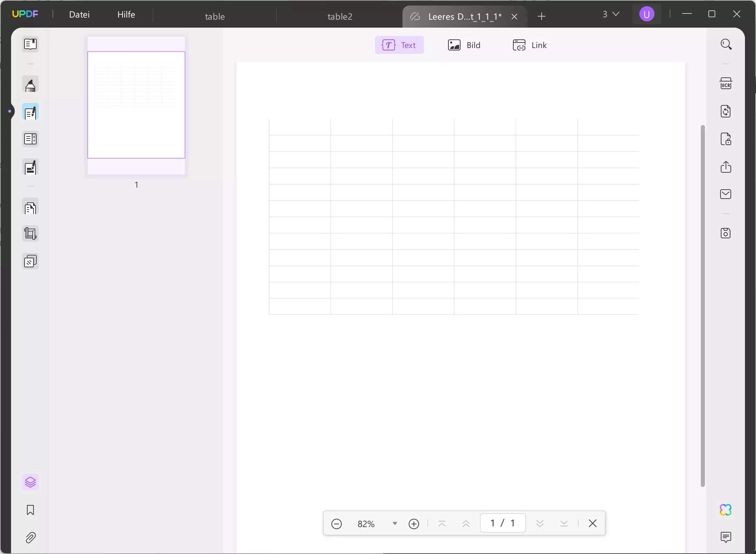756x554 pixels.
Task: Click the share/upload icon
Action: pyautogui.click(x=726, y=167)
